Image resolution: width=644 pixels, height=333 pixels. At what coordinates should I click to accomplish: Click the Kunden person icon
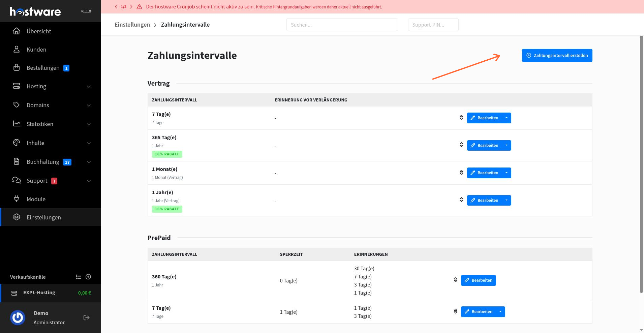click(x=16, y=49)
